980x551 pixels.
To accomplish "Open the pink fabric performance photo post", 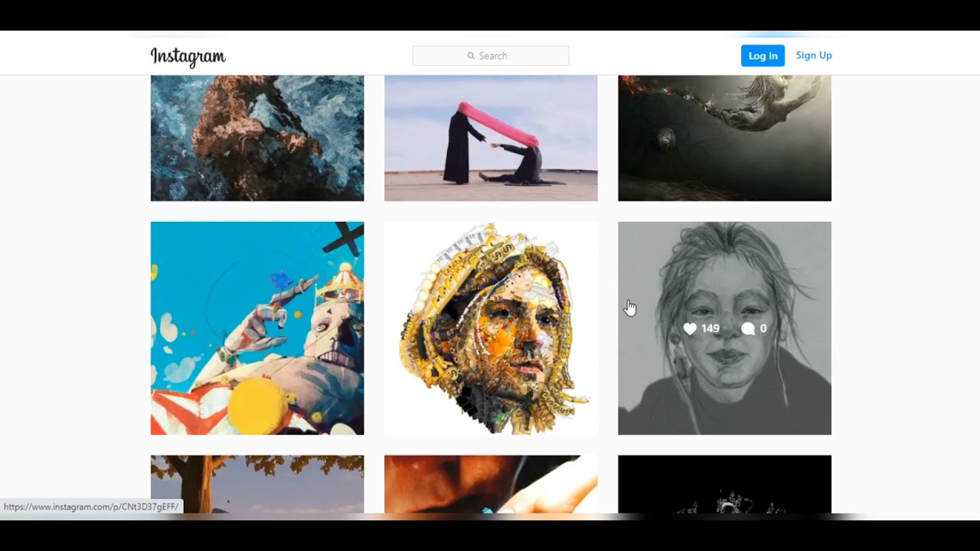I will [x=491, y=138].
